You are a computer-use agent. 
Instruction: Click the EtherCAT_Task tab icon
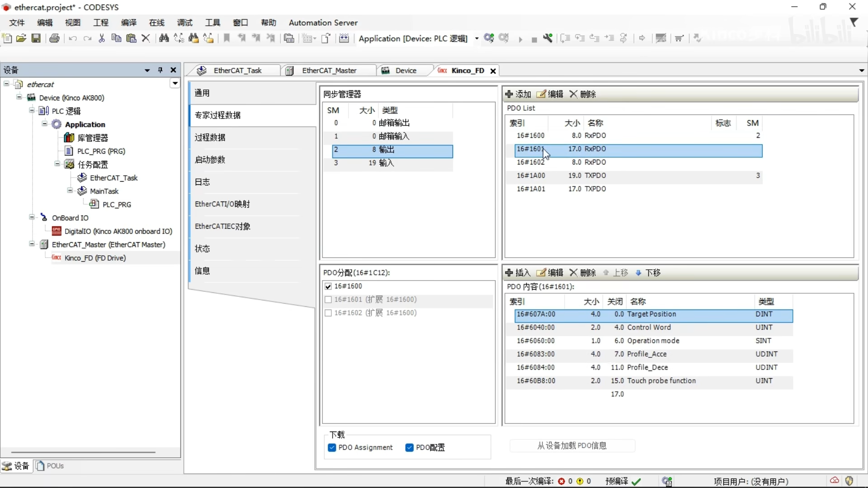coord(203,70)
